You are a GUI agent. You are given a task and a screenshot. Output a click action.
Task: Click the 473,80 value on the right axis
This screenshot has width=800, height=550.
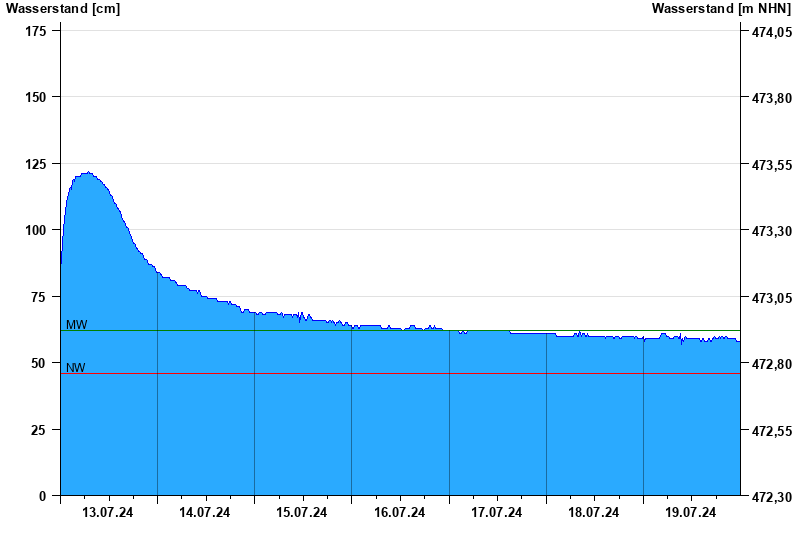772,98
